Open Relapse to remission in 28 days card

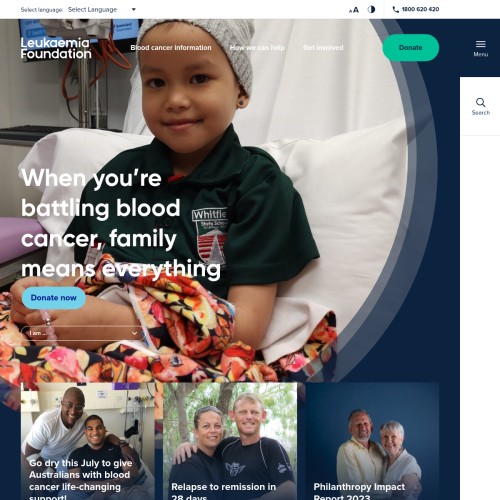(230, 441)
